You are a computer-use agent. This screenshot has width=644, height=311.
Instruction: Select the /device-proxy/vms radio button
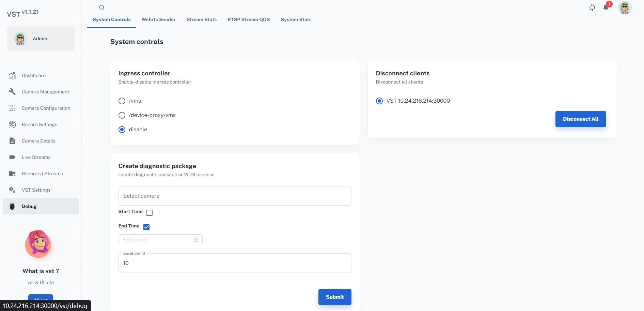[122, 115]
